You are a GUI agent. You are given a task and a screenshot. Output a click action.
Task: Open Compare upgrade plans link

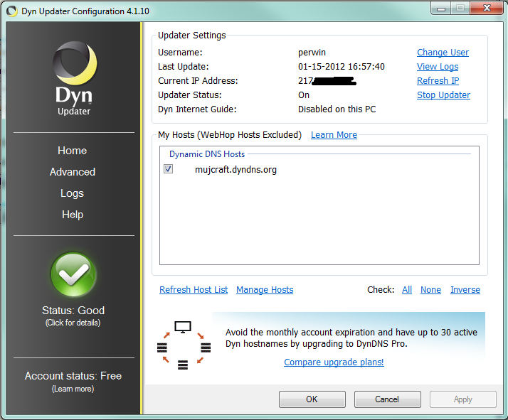334,362
